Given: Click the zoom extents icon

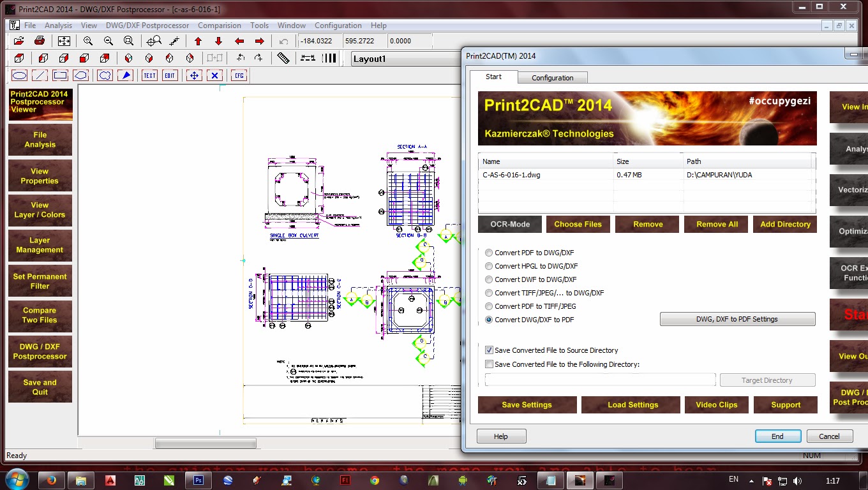Looking at the screenshot, I should pyautogui.click(x=64, y=41).
